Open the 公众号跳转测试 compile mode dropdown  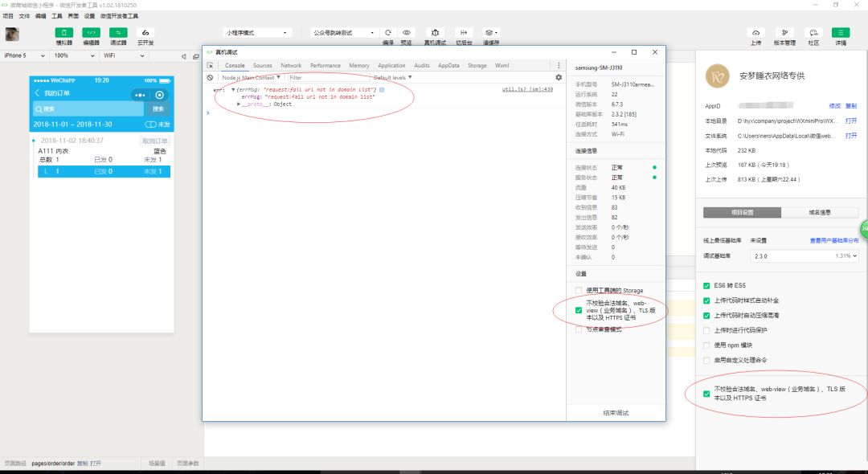point(344,33)
